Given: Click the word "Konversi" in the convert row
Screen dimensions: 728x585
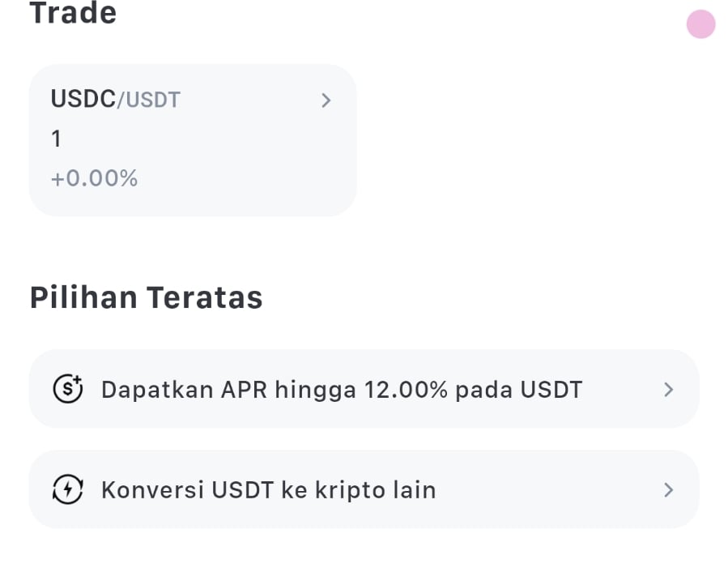Looking at the screenshot, I should 151,490.
